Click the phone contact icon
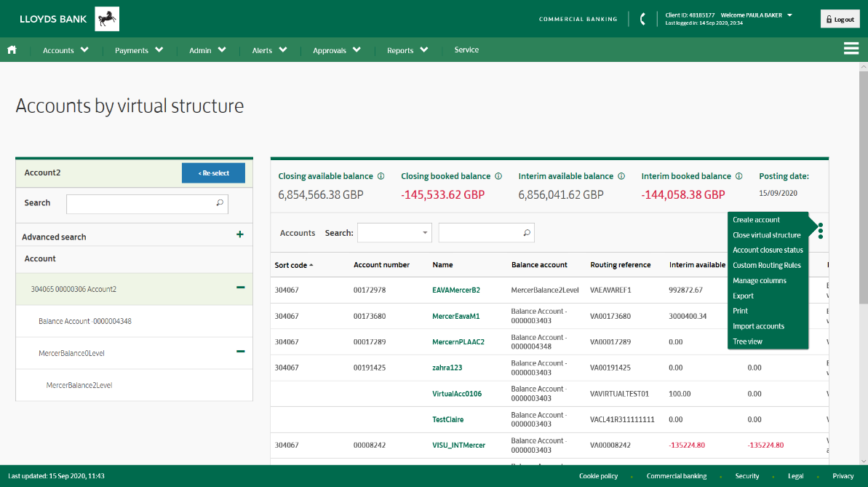 point(642,19)
